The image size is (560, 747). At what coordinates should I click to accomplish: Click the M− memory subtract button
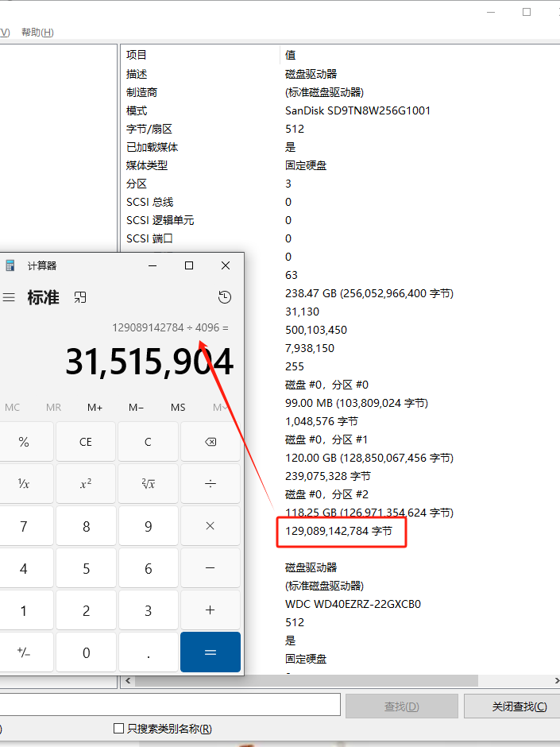click(x=136, y=408)
